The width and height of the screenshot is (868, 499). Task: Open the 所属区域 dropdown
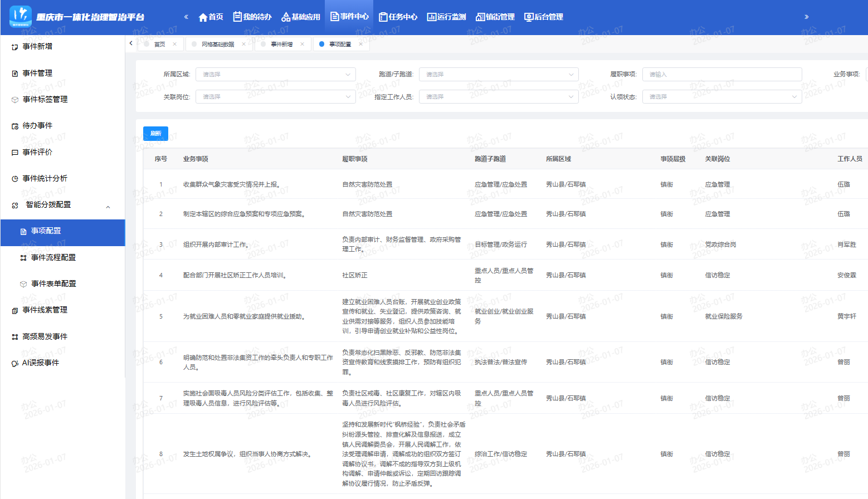[x=277, y=75]
